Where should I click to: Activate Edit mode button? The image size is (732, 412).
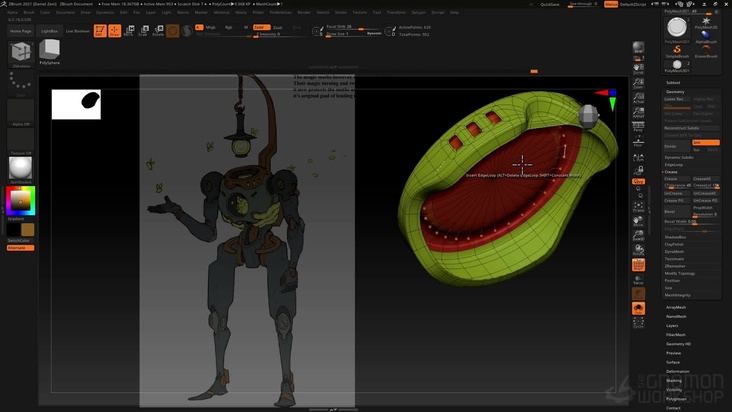click(x=100, y=31)
